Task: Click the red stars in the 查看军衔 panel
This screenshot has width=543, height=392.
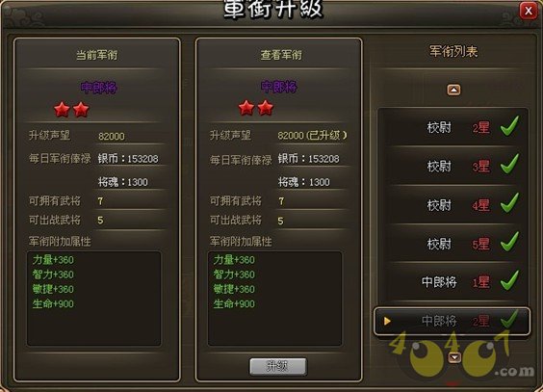Action: (256, 108)
